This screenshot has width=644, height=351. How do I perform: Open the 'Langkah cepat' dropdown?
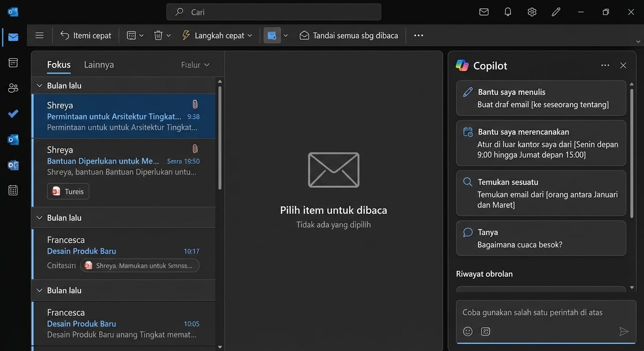[216, 35]
